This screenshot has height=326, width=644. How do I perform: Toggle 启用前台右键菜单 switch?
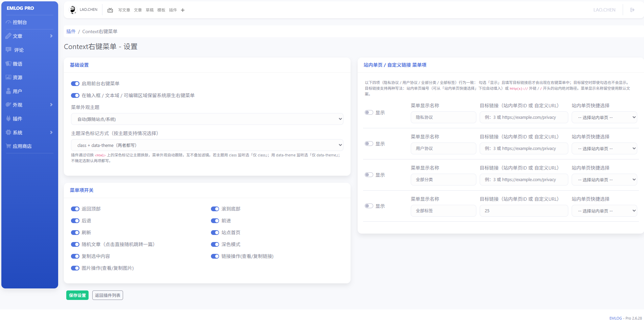(75, 84)
